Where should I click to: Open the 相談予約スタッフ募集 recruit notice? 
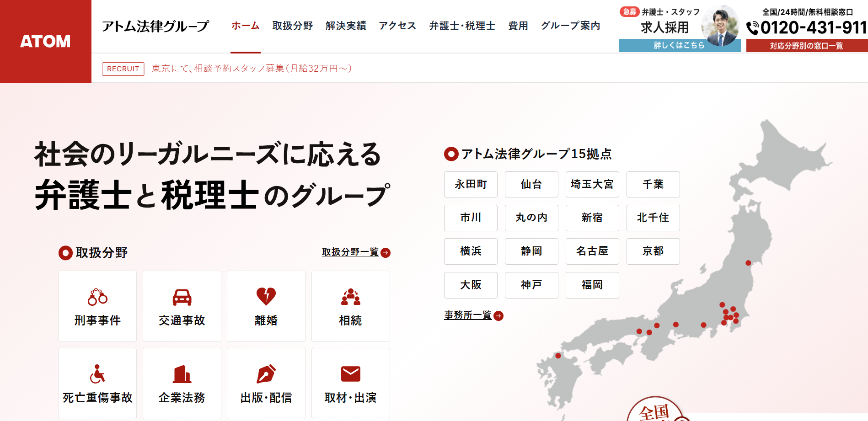coord(252,69)
